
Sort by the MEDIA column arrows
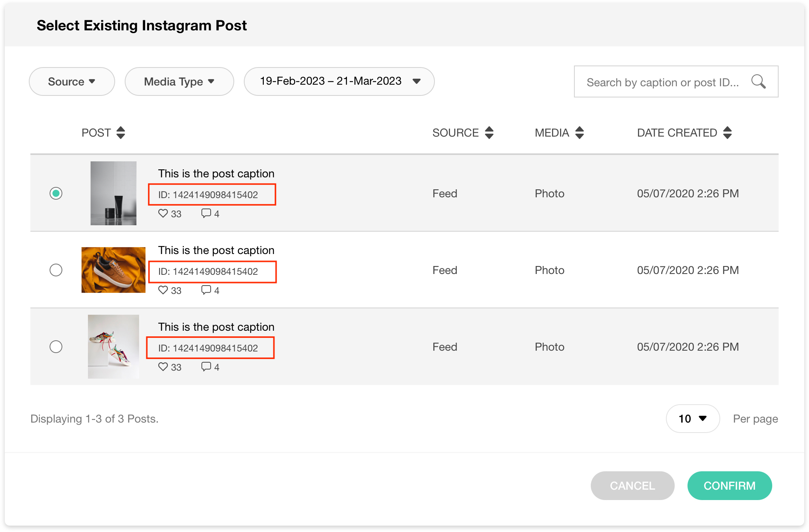580,132
